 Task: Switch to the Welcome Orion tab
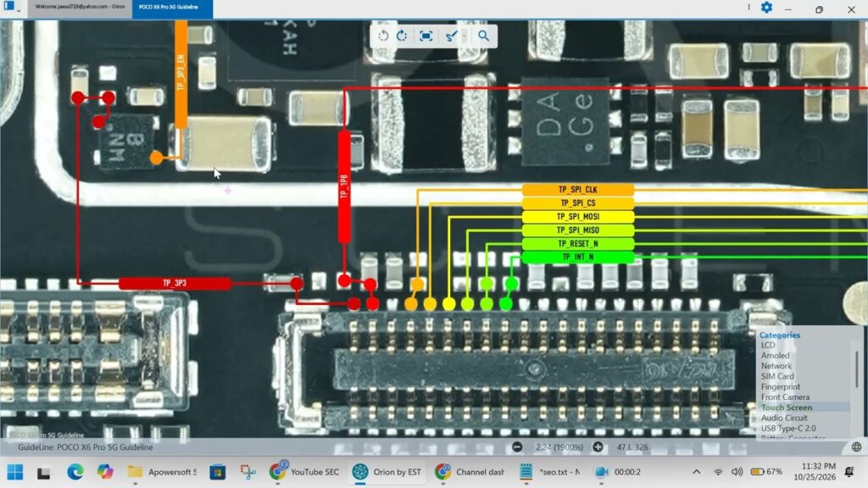[x=80, y=7]
